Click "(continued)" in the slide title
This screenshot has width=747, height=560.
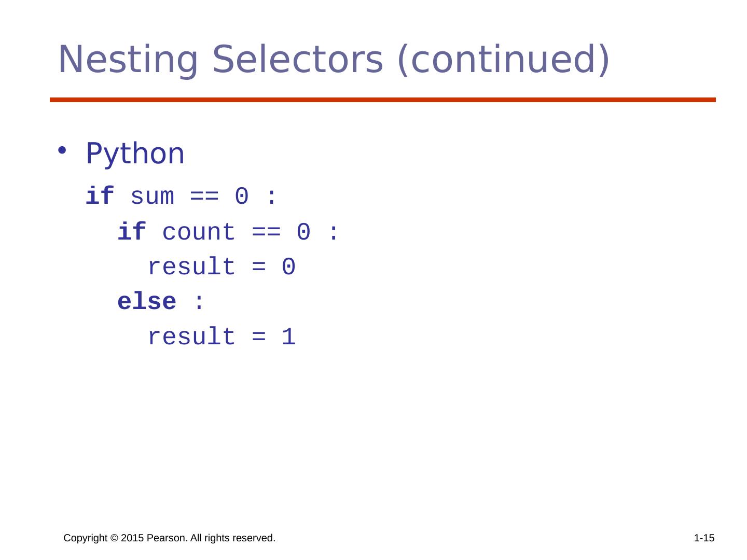(503, 59)
